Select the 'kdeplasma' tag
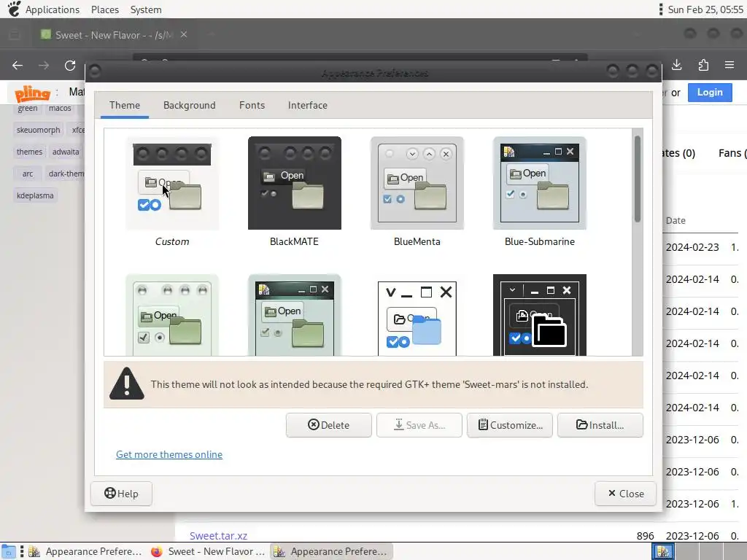 (35, 195)
